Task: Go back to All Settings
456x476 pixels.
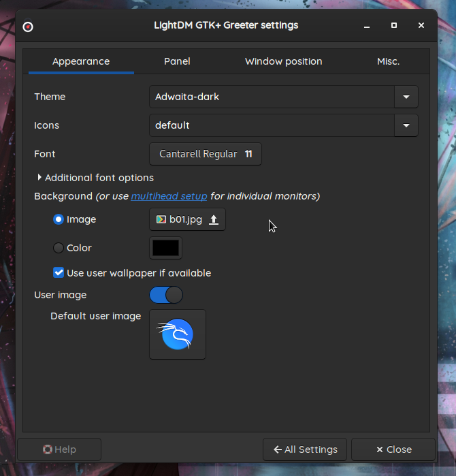Action: click(305, 449)
